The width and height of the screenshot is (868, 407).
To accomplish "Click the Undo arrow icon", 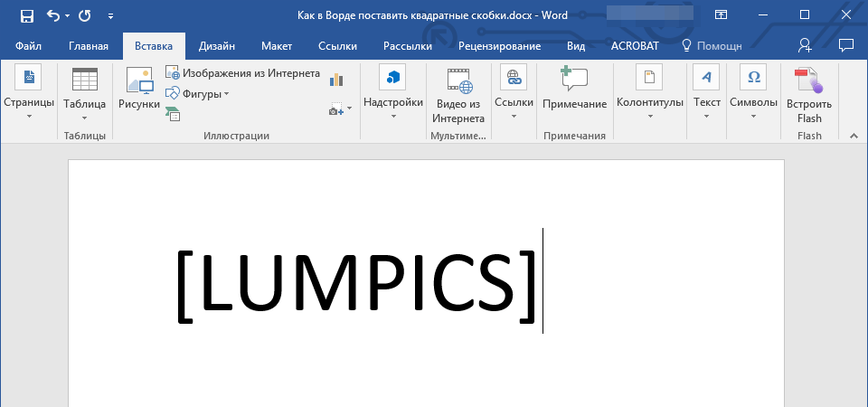I will click(52, 15).
